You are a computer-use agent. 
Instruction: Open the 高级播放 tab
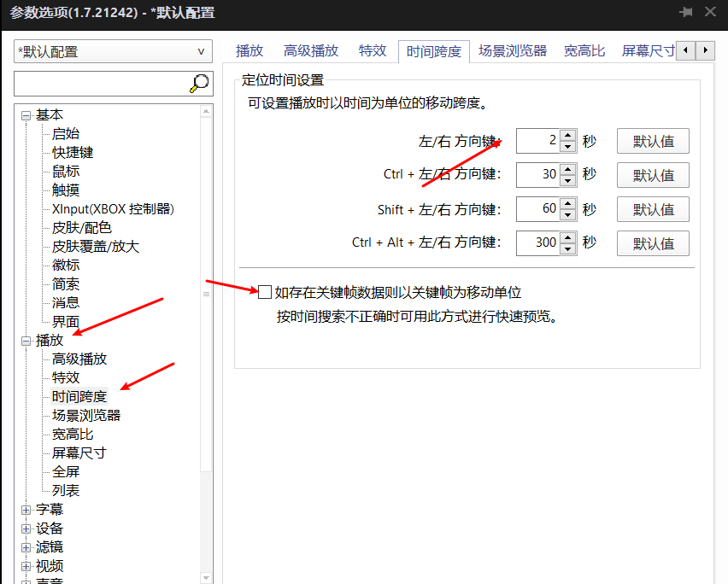point(311,50)
